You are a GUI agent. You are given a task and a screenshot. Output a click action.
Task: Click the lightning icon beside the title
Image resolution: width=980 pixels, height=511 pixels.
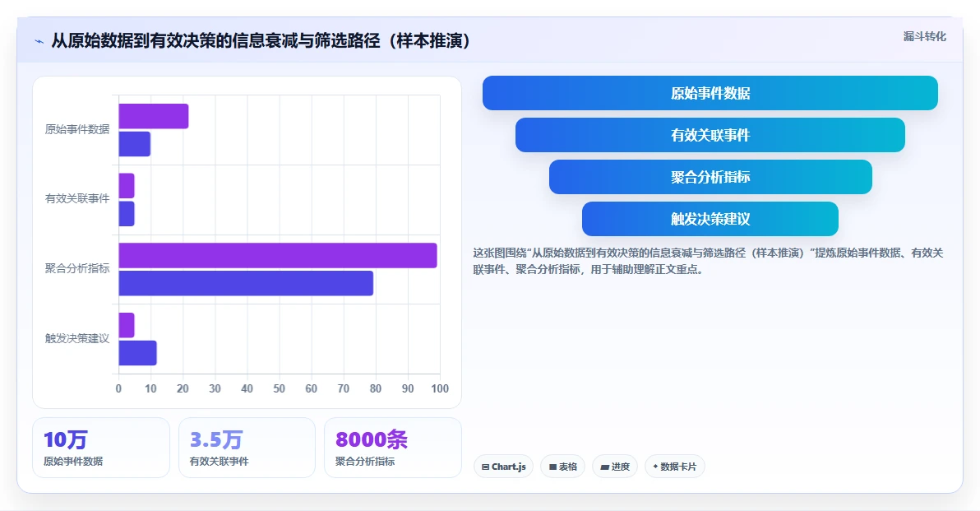pos(39,42)
